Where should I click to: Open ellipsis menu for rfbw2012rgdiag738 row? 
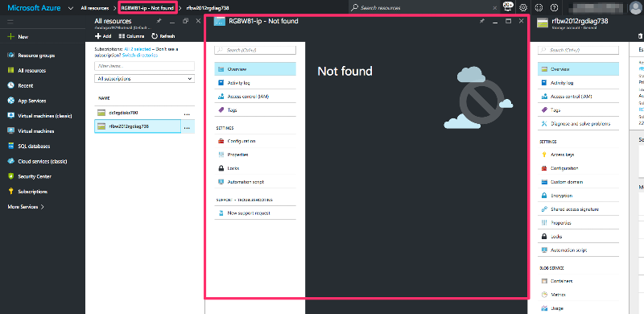[187, 127]
